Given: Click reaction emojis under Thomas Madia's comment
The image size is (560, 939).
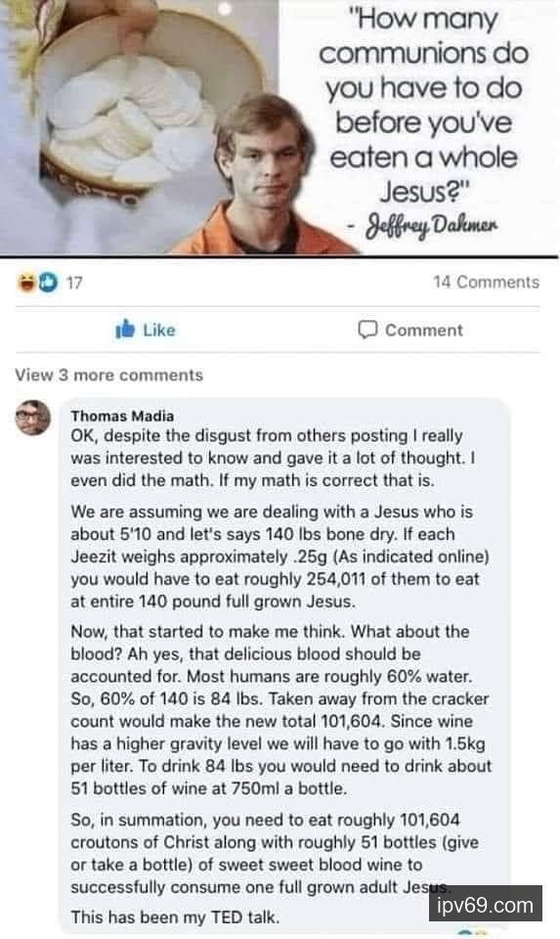Looking at the screenshot, I should pyautogui.click(x=473, y=933).
